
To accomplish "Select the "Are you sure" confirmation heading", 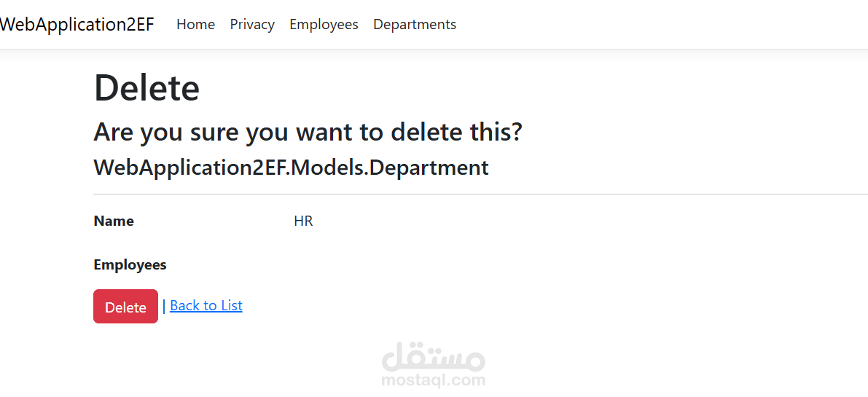I will tap(308, 132).
